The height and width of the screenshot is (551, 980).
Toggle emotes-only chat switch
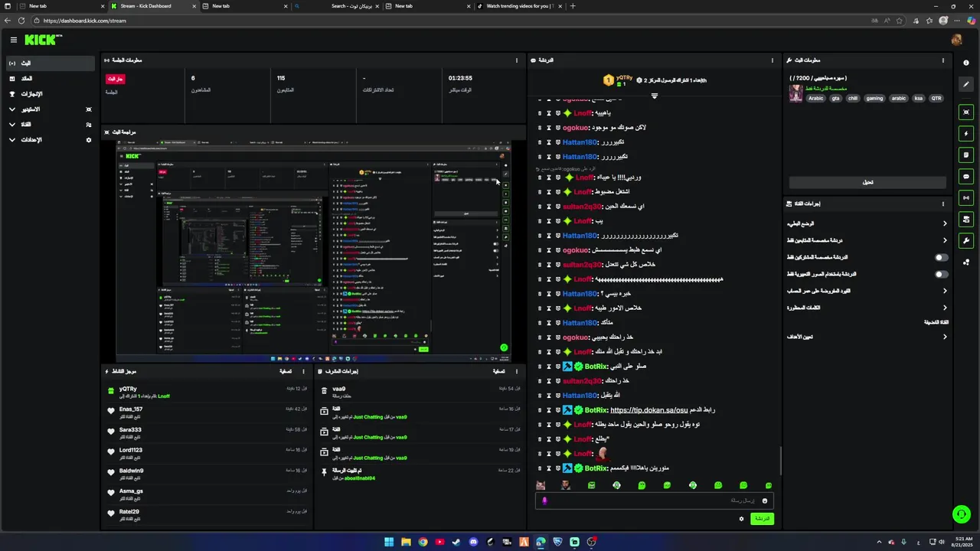coord(941,274)
